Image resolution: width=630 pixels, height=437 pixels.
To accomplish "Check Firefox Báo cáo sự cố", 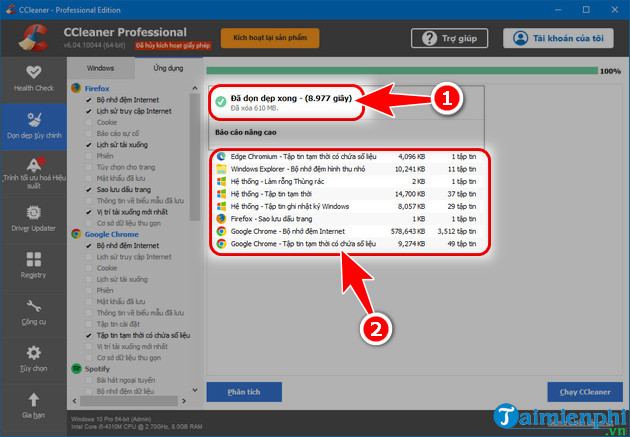I will click(x=89, y=133).
